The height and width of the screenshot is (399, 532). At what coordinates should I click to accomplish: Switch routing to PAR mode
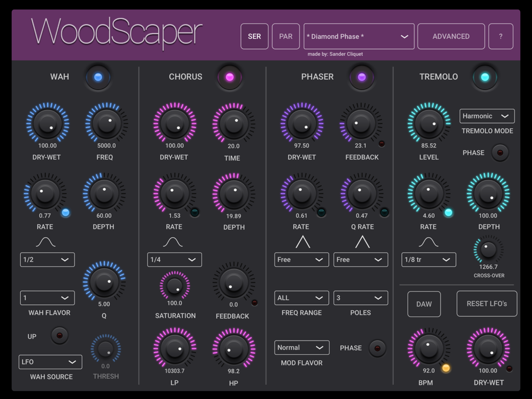(x=286, y=36)
